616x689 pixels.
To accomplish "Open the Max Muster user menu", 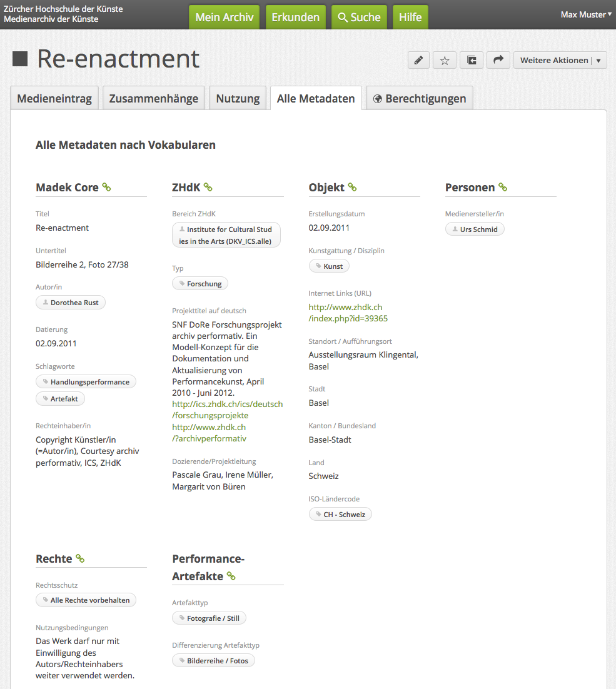I will tap(586, 14).
